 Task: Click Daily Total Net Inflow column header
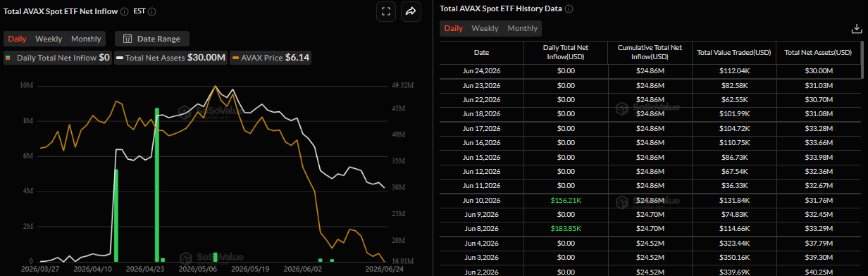[x=565, y=52]
